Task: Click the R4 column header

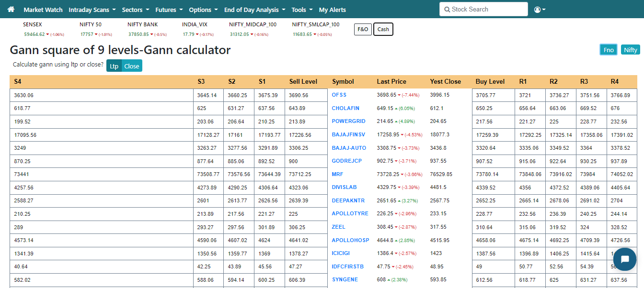Action: 615,82
